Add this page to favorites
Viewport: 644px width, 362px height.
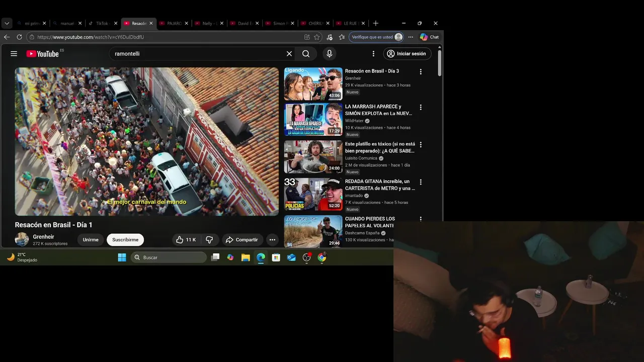coord(316,37)
